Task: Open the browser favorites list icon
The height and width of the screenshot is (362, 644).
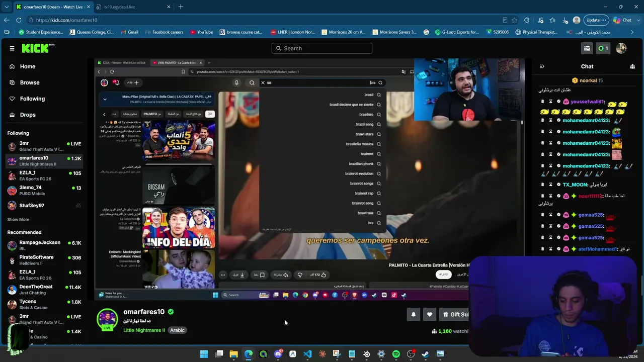Action: pos(552,20)
